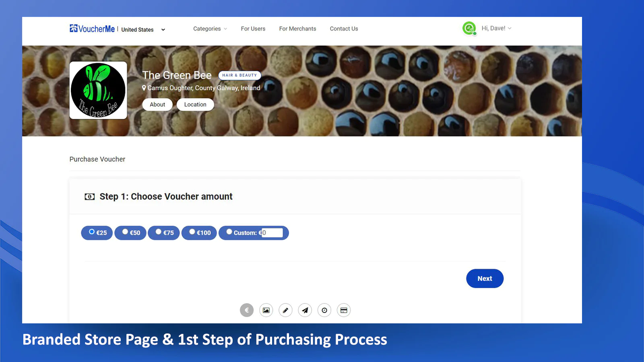
Task: Click the Location button
Action: pyautogui.click(x=195, y=105)
